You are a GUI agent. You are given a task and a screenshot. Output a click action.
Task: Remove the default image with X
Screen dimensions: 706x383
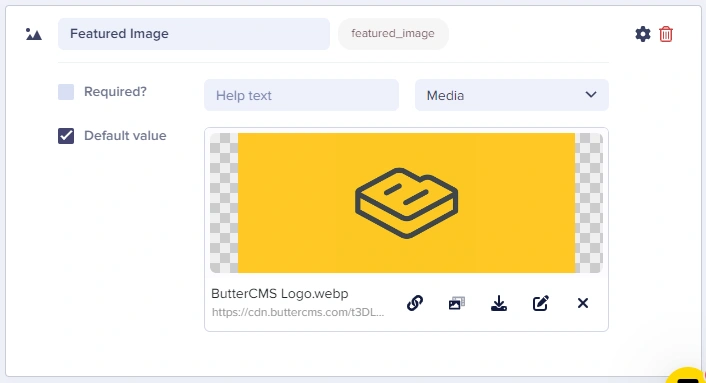tap(583, 303)
